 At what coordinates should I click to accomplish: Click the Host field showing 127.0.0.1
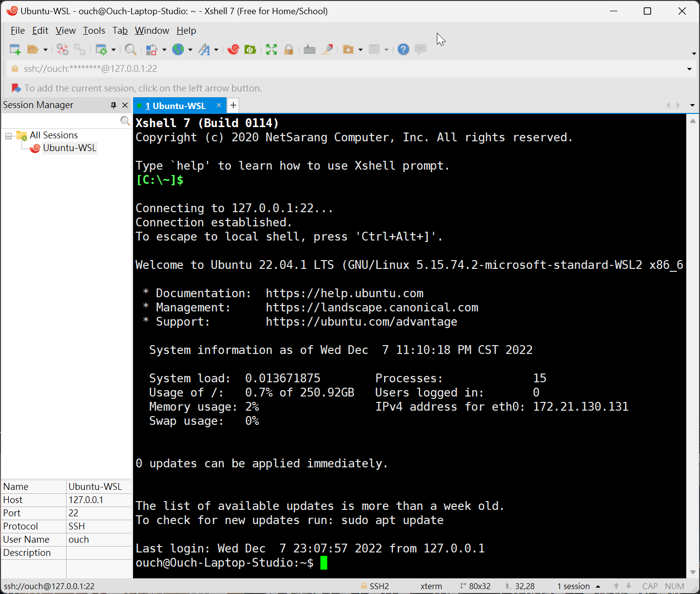tap(86, 500)
